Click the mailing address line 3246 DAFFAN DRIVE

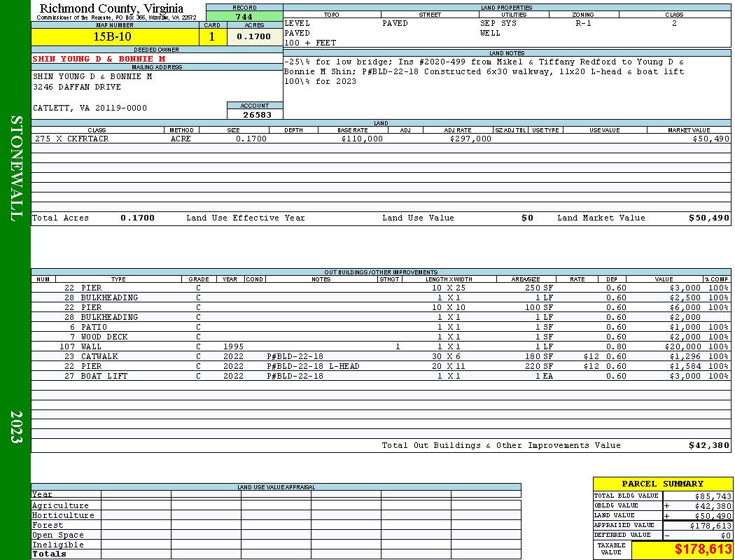[77, 87]
